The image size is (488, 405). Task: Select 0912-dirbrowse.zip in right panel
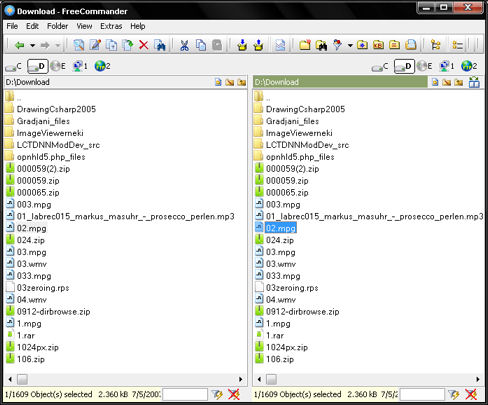pos(302,312)
